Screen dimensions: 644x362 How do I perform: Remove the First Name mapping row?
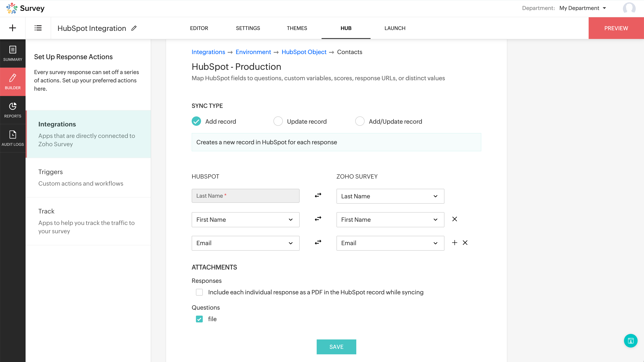[x=454, y=219]
